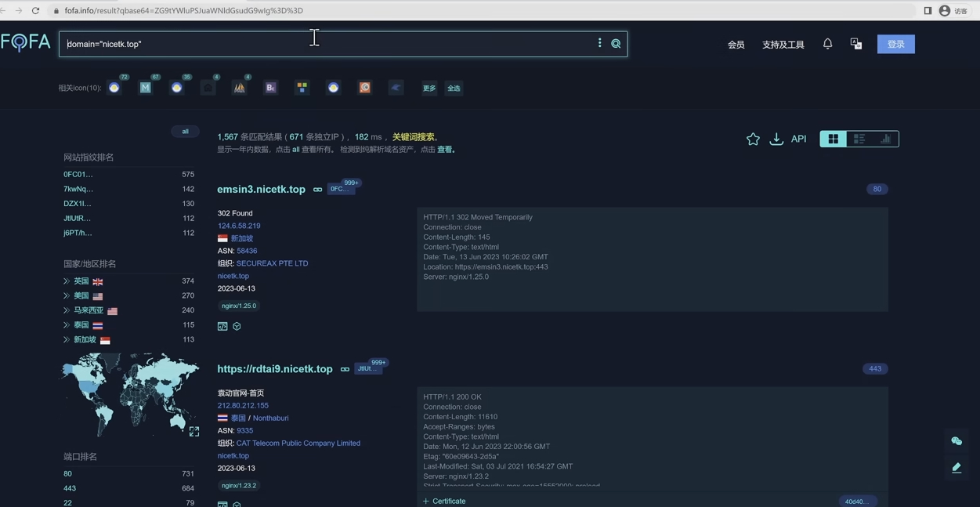Open the emsin3.nicetk.top result link
This screenshot has height=507, width=980.
(x=261, y=189)
